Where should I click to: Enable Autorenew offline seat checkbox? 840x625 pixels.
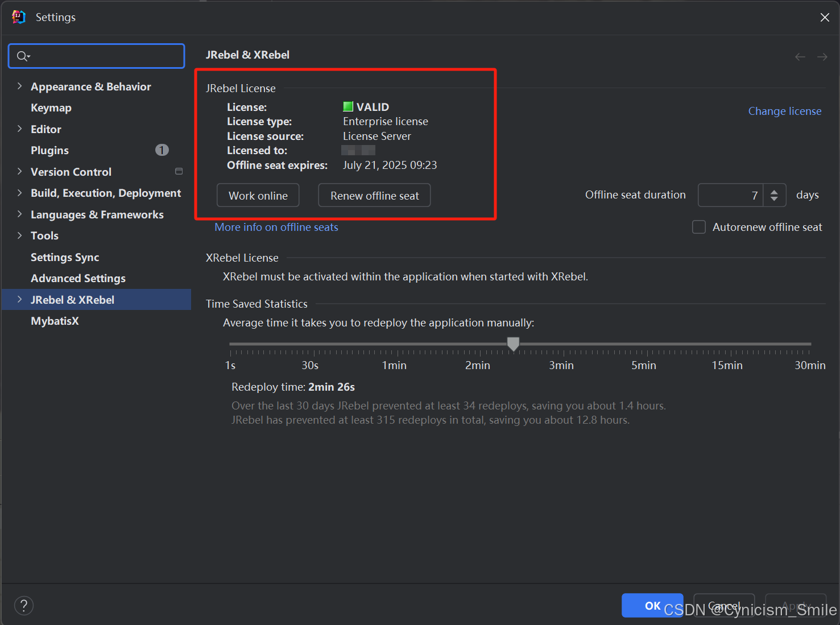tap(699, 227)
